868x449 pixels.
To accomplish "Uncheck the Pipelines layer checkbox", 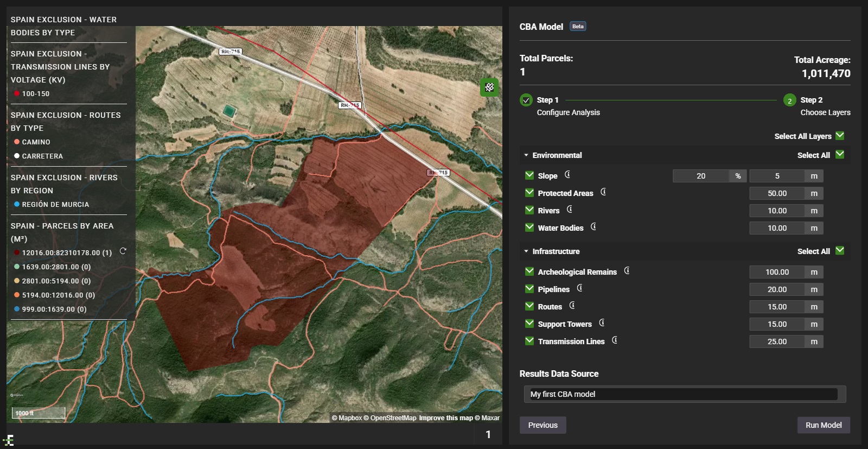I will [x=529, y=289].
